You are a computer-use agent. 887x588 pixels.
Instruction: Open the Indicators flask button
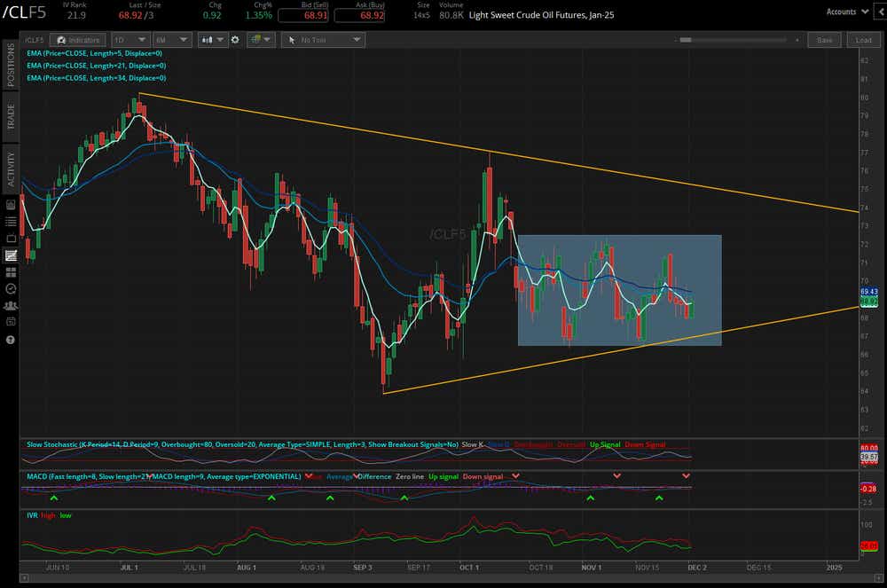click(76, 40)
